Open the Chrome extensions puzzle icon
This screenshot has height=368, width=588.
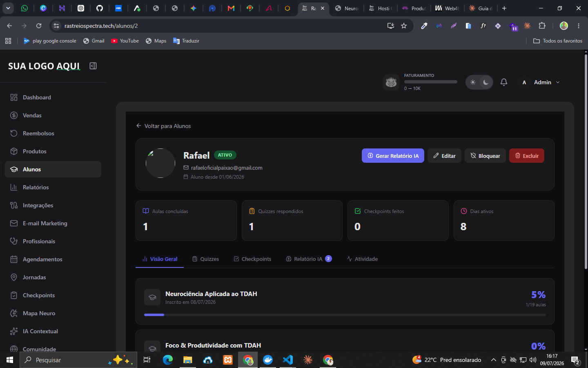tap(542, 26)
